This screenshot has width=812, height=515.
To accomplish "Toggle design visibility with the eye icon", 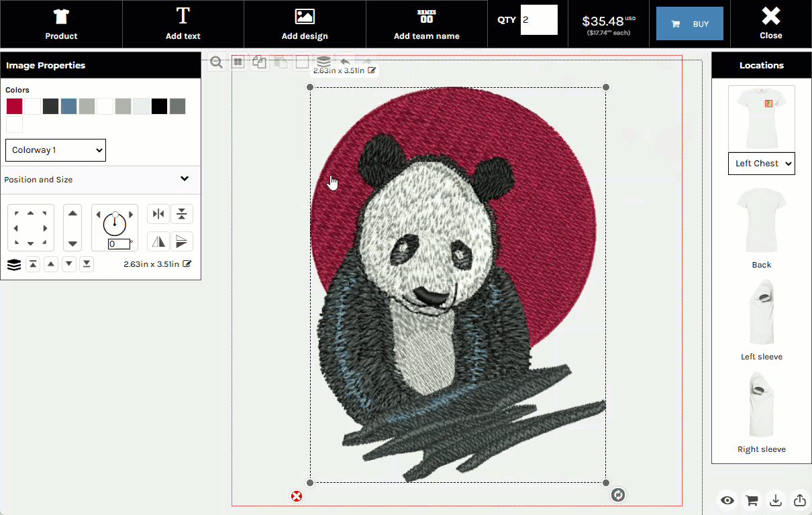I will [x=727, y=500].
